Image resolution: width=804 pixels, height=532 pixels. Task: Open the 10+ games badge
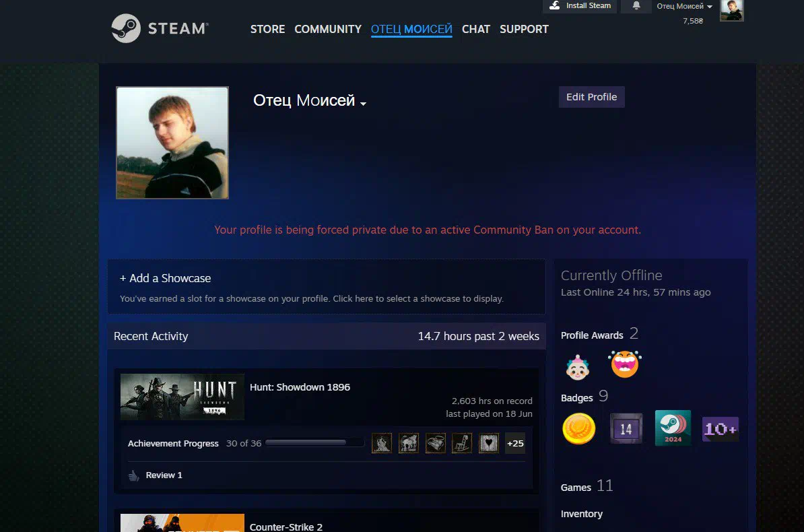tap(720, 429)
